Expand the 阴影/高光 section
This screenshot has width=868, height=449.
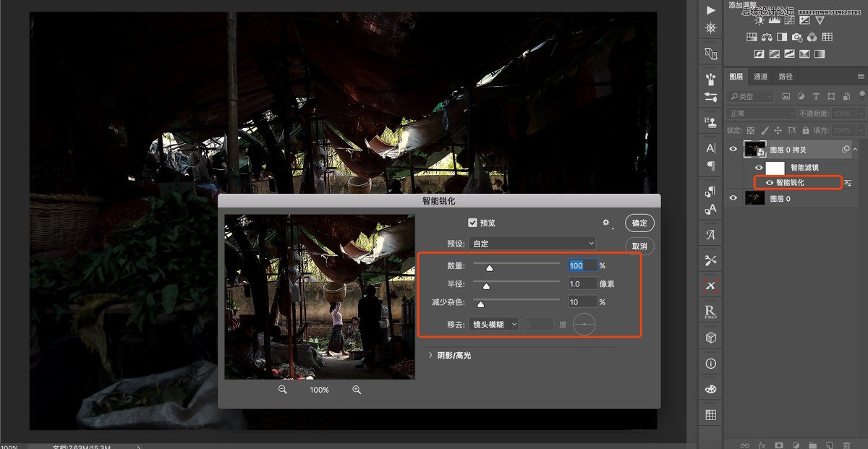431,356
